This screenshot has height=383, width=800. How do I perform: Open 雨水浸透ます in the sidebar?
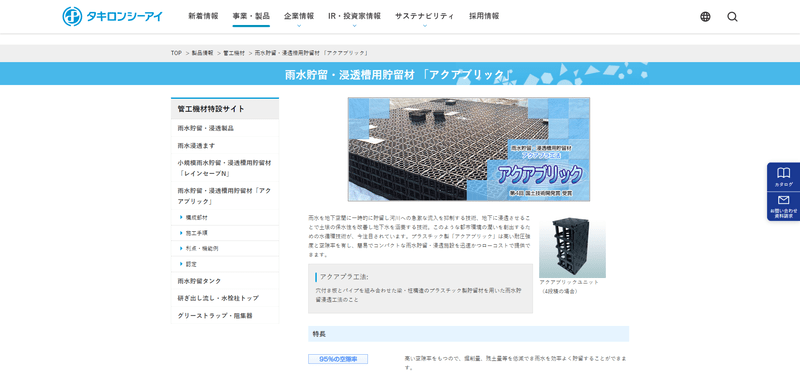[x=225, y=145]
